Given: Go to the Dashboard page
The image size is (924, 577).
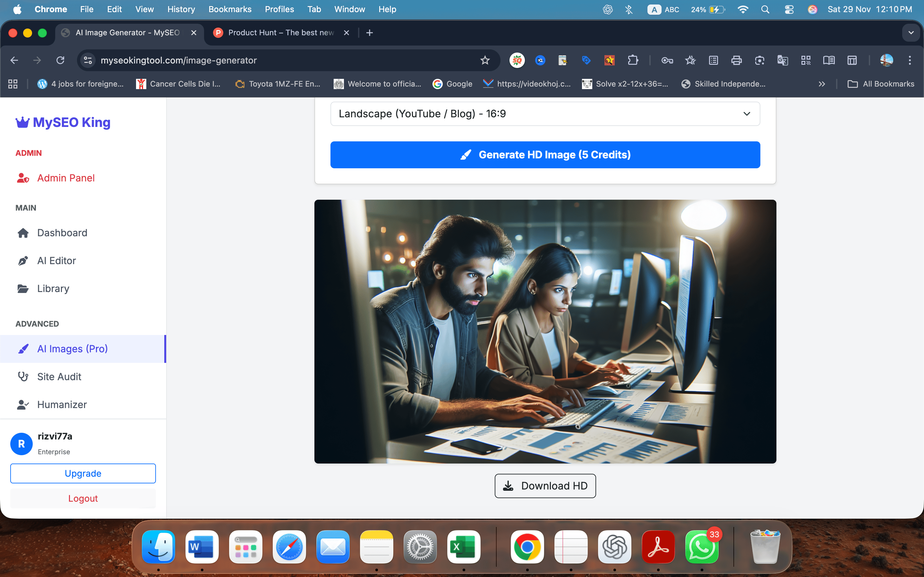Looking at the screenshot, I should coord(62,233).
